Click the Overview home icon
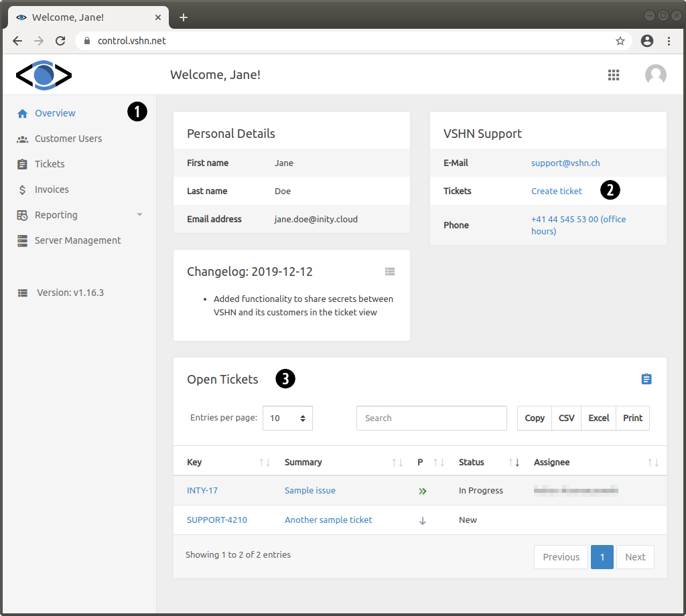 pyautogui.click(x=22, y=114)
